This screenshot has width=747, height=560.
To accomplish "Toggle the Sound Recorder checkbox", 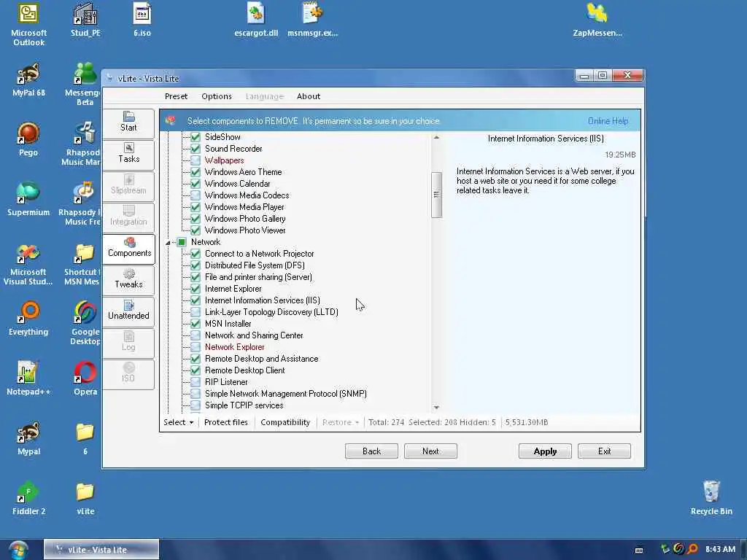I will click(196, 149).
